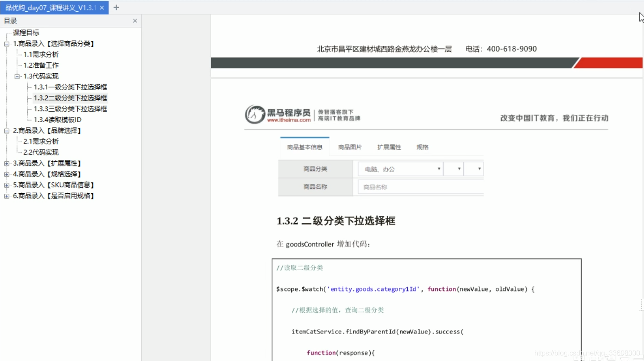This screenshot has height=361, width=644.
Task: Go to 1.2准备工作 section
Action: (41, 65)
